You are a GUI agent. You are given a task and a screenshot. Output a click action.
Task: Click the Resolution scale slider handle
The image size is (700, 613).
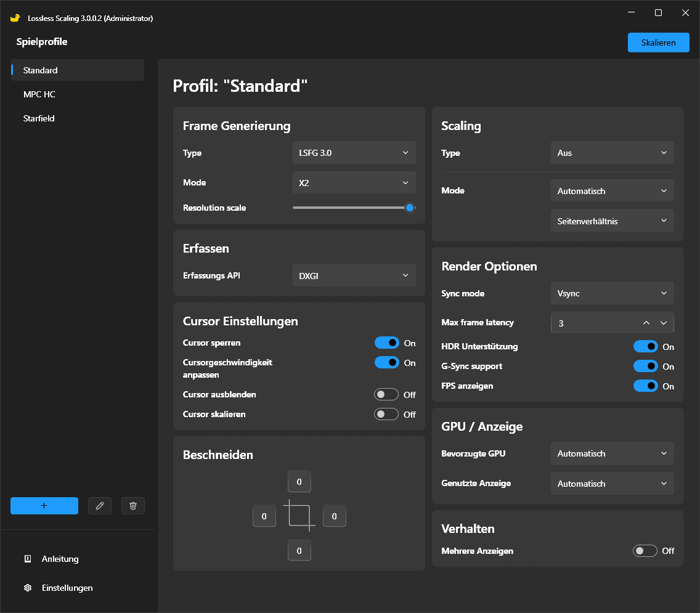click(x=410, y=208)
